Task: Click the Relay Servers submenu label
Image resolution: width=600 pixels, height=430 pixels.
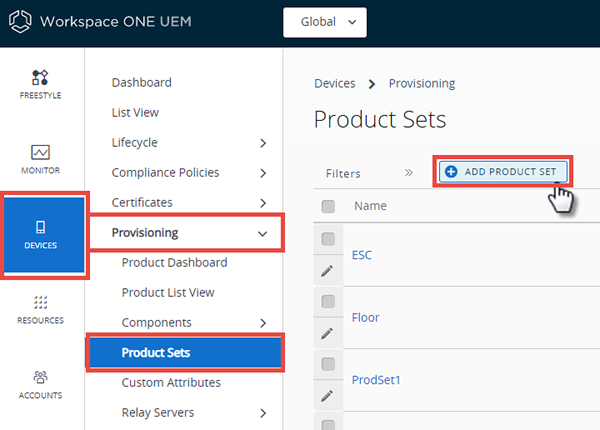Action: pos(158,412)
